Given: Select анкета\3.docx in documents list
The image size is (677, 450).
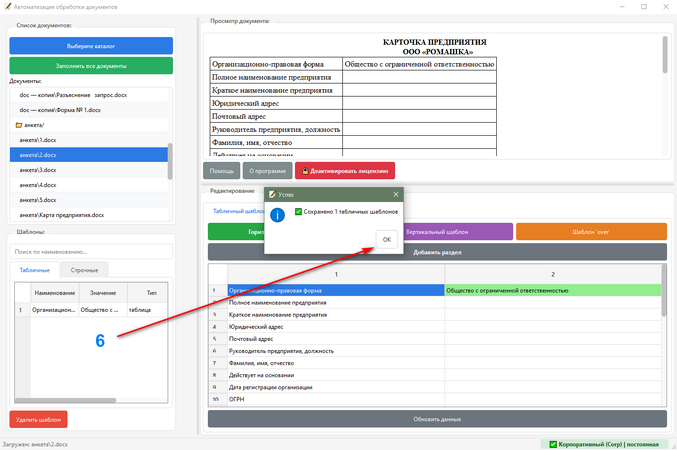Looking at the screenshot, I should [x=89, y=170].
